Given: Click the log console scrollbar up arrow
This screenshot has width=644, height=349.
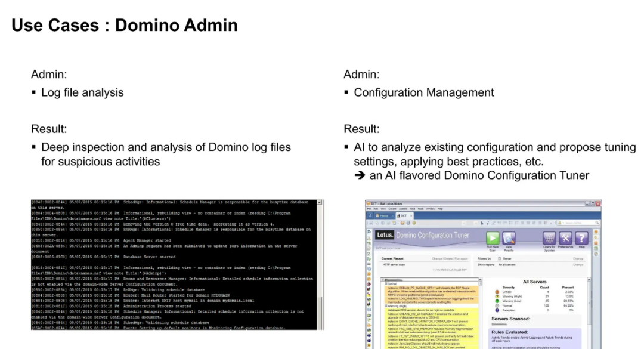Looking at the screenshot, I should tap(320, 202).
